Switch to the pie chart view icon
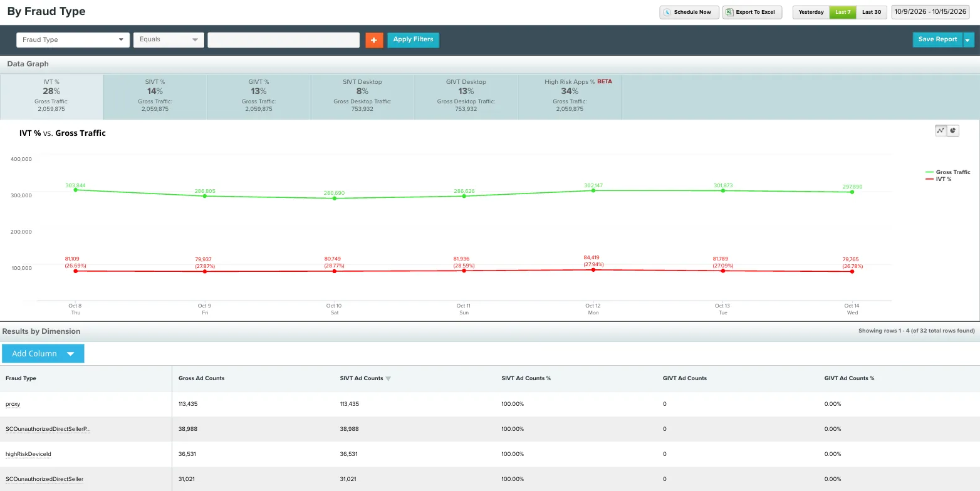 coord(953,130)
